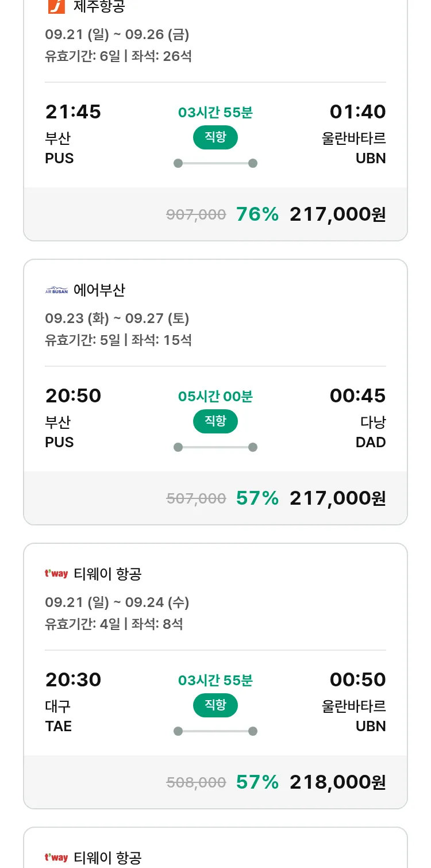
Task: Click the T'way logo in third card
Action: click(x=56, y=574)
